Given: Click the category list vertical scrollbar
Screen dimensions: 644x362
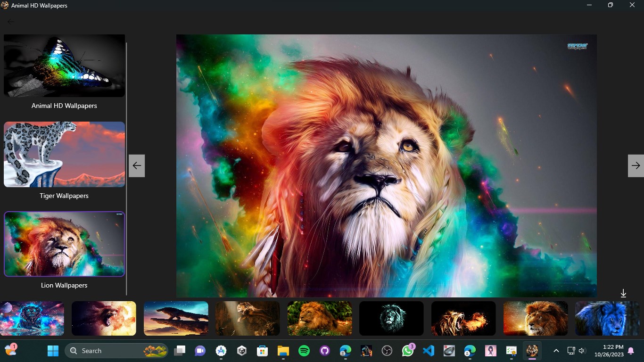Looking at the screenshot, I should (x=126, y=168).
